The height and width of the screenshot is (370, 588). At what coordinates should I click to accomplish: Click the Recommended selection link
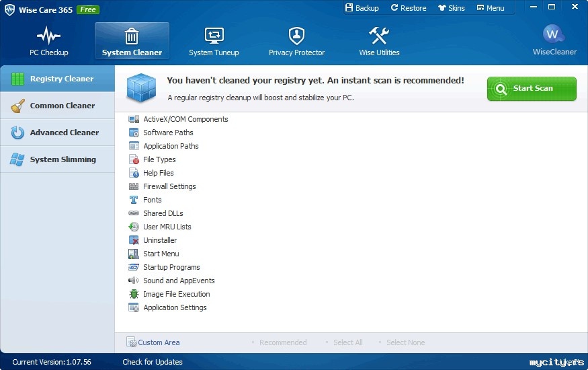[x=283, y=342]
